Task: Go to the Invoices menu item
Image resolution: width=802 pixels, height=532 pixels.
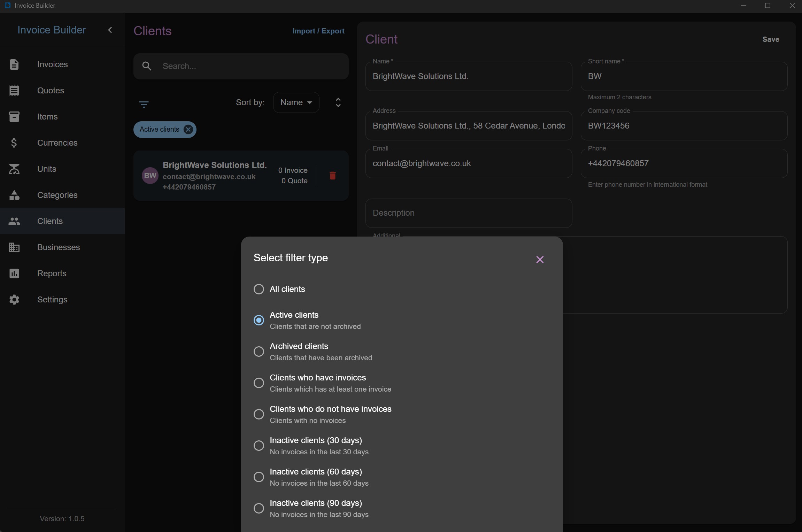Action: click(62, 64)
